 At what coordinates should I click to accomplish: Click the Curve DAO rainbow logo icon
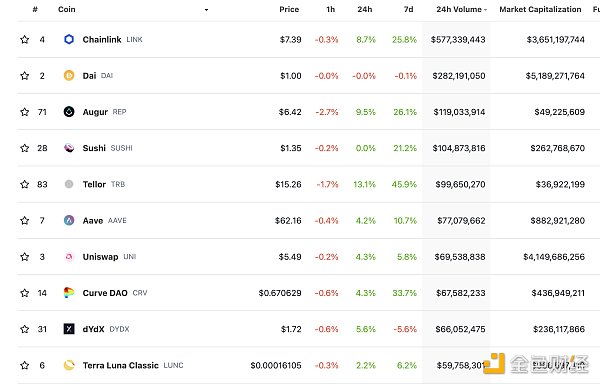pos(69,293)
